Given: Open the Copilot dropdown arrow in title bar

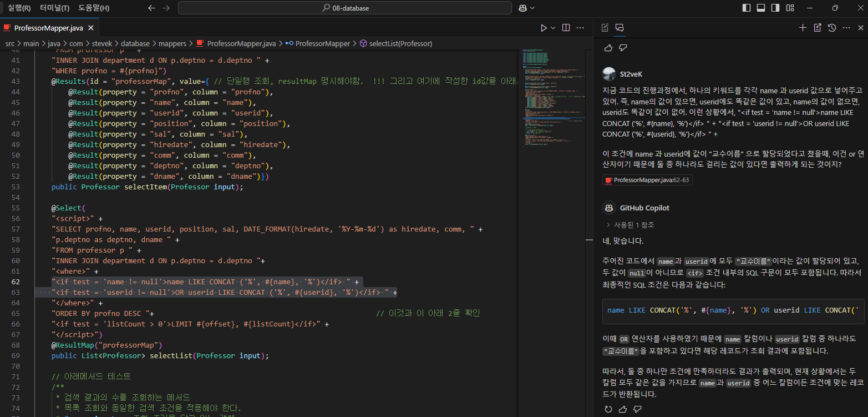Looking at the screenshot, I should click(532, 8).
